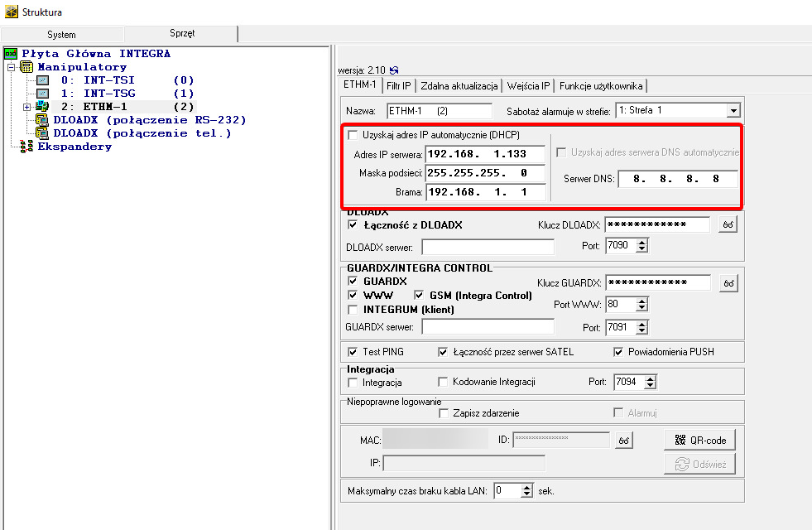This screenshot has height=530, width=812.
Task: Click the DLOADX serwer input field
Action: coord(488,247)
